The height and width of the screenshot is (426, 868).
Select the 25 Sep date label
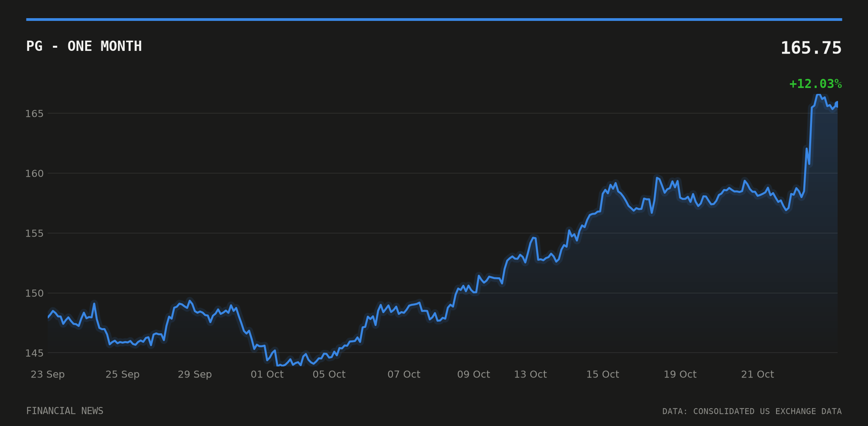122,374
